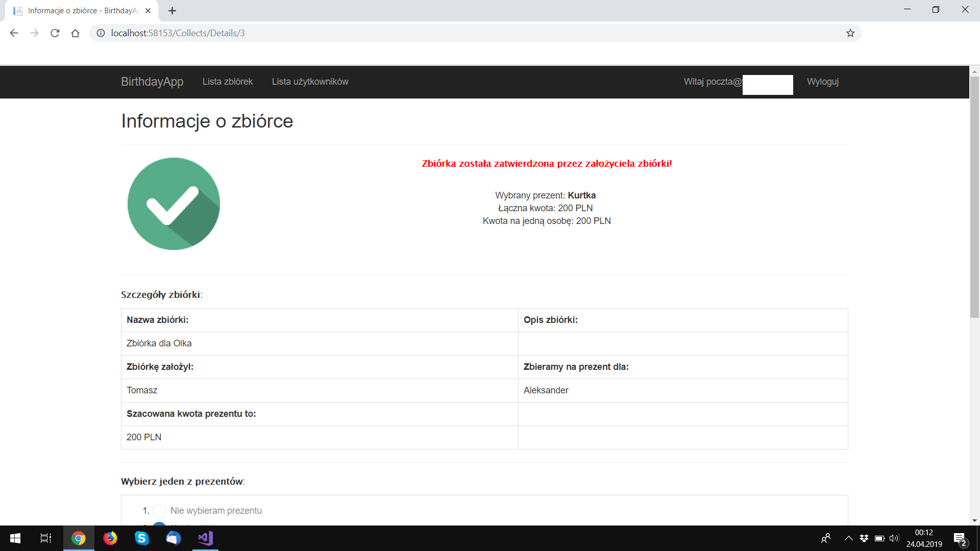Bookmark page with the star icon
The image size is (980, 551).
pyautogui.click(x=850, y=33)
